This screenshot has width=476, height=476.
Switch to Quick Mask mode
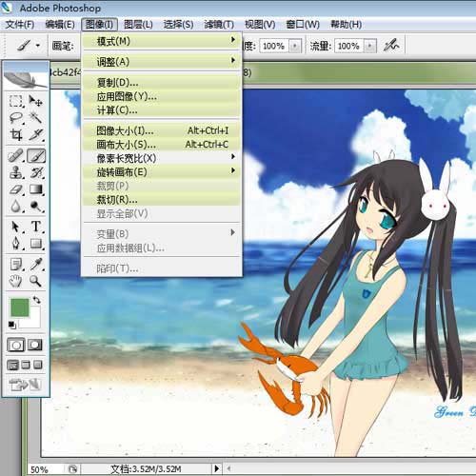(x=35, y=345)
